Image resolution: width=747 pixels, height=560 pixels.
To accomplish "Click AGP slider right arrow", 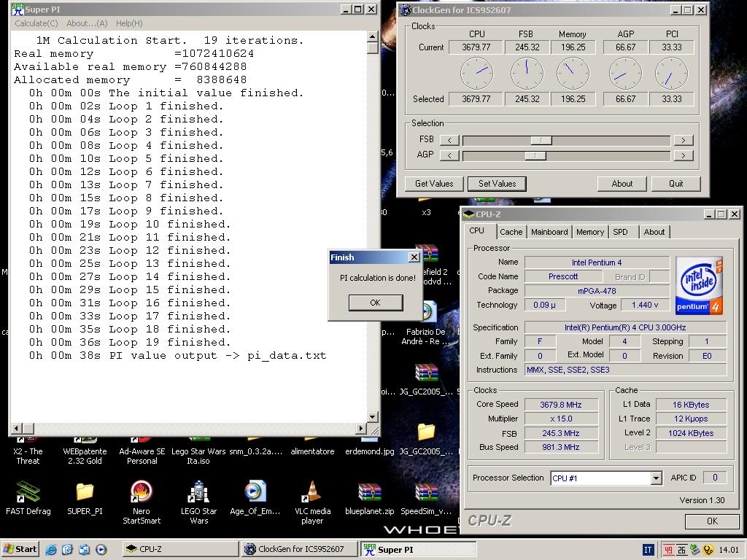I will [683, 156].
